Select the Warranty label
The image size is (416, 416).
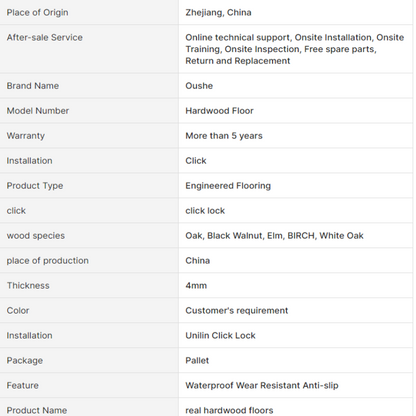tap(26, 136)
